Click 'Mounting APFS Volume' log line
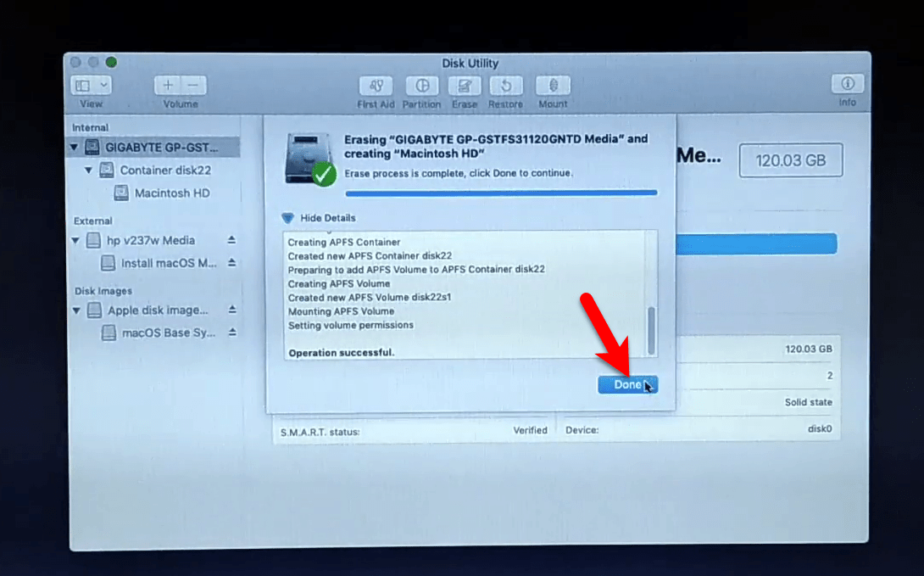The image size is (924, 576). tap(341, 311)
